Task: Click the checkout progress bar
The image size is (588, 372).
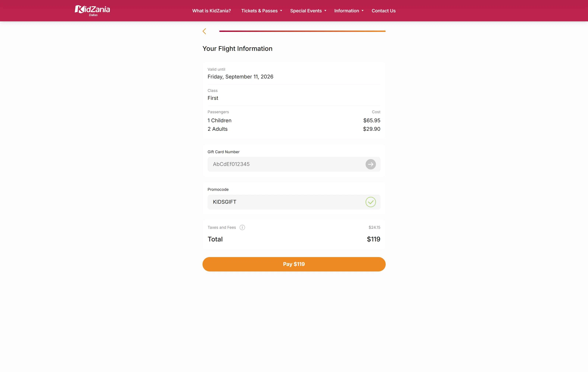Action: click(x=302, y=31)
